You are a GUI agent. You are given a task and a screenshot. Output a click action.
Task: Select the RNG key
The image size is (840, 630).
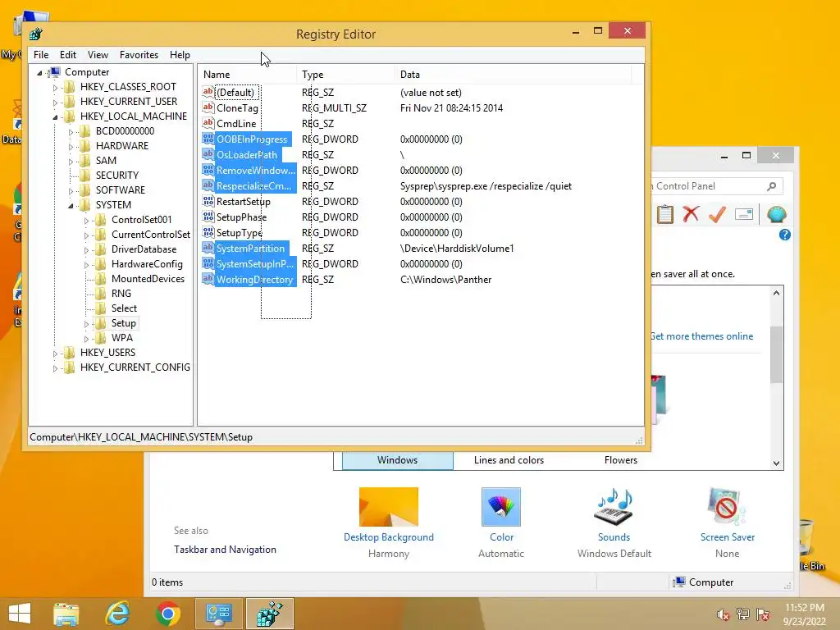(121, 294)
